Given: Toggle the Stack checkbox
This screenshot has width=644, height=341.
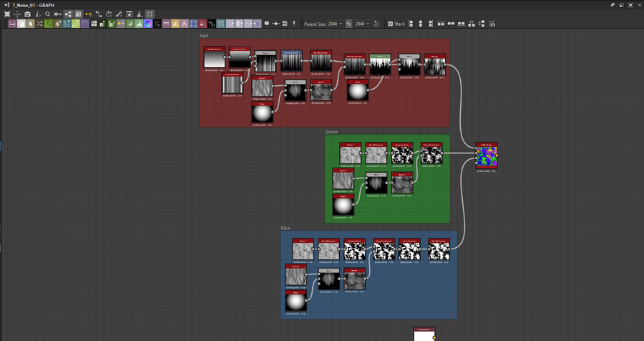Looking at the screenshot, I should point(390,24).
